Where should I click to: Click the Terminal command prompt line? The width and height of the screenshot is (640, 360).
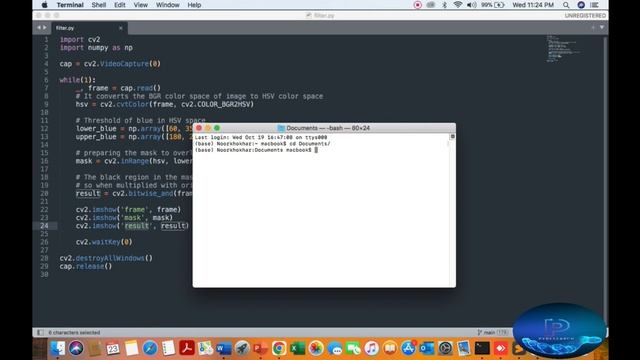[256, 150]
